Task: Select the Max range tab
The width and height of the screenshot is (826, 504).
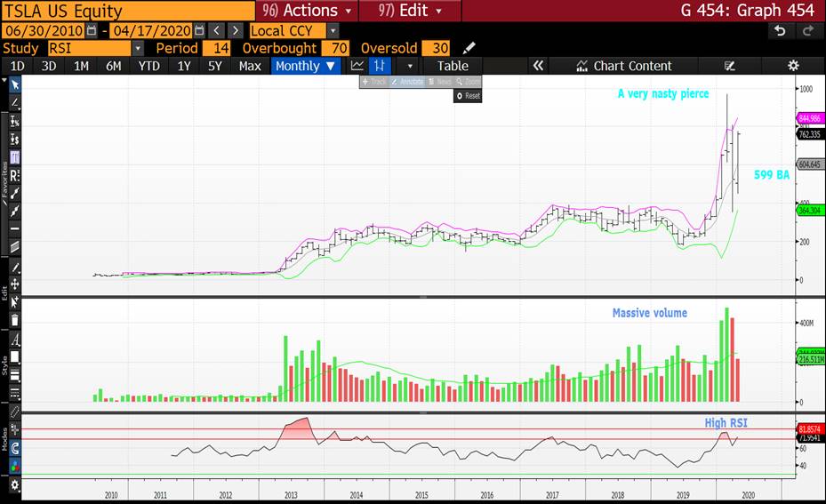Action: (x=250, y=66)
